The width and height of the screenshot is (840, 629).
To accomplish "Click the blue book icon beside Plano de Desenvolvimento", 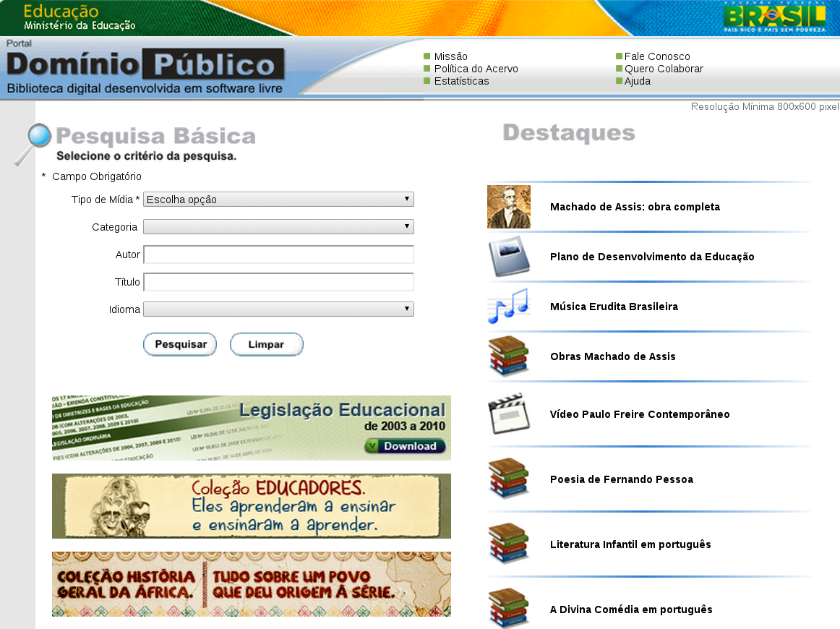I will (x=508, y=256).
